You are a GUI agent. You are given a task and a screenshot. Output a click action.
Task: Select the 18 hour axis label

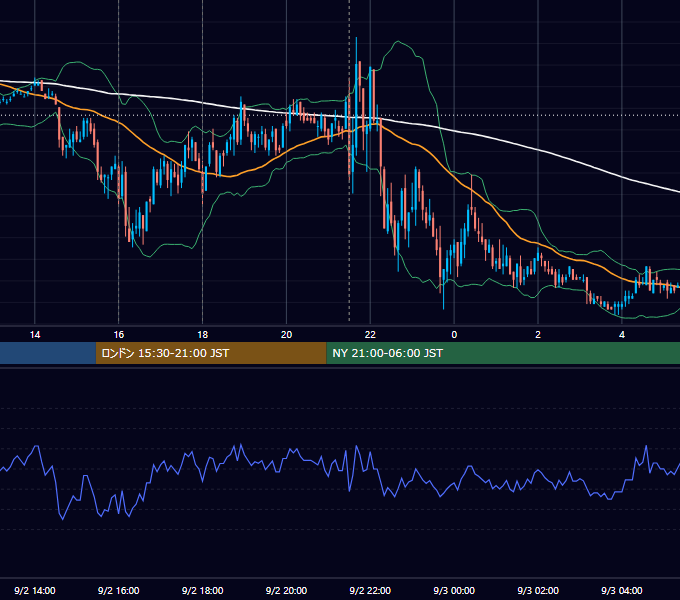203,335
